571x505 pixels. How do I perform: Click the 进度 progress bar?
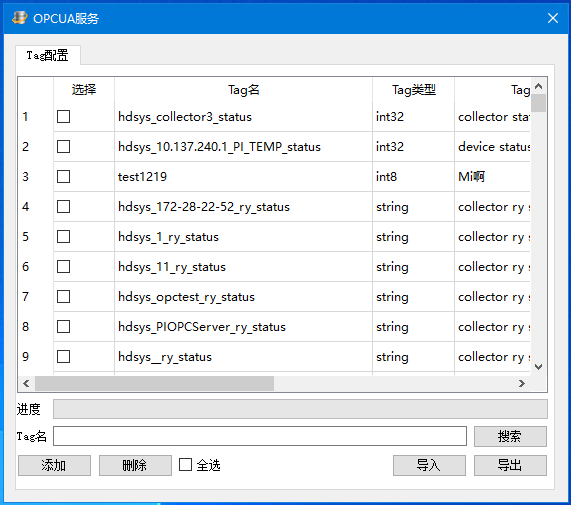point(300,409)
